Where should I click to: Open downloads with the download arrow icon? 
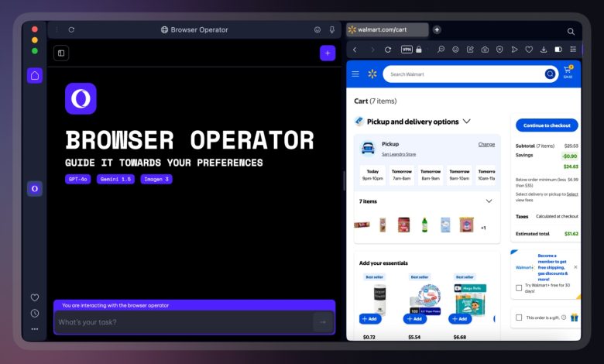click(544, 50)
